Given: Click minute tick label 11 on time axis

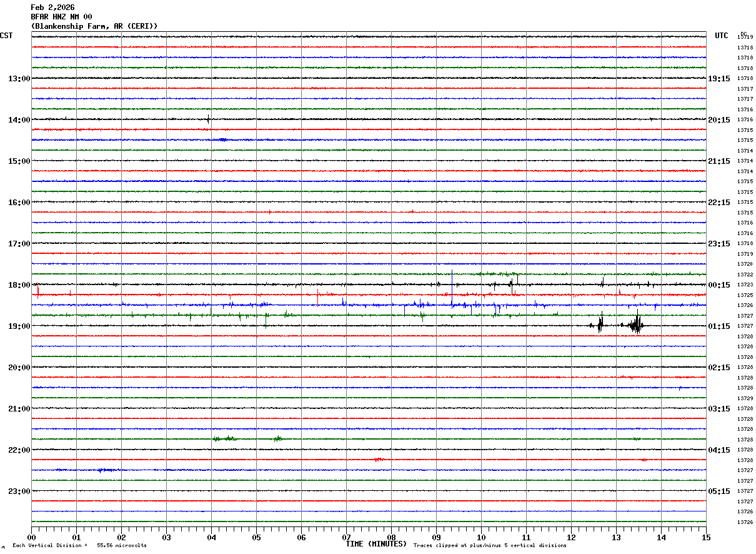Looking at the screenshot, I should click(x=526, y=537).
